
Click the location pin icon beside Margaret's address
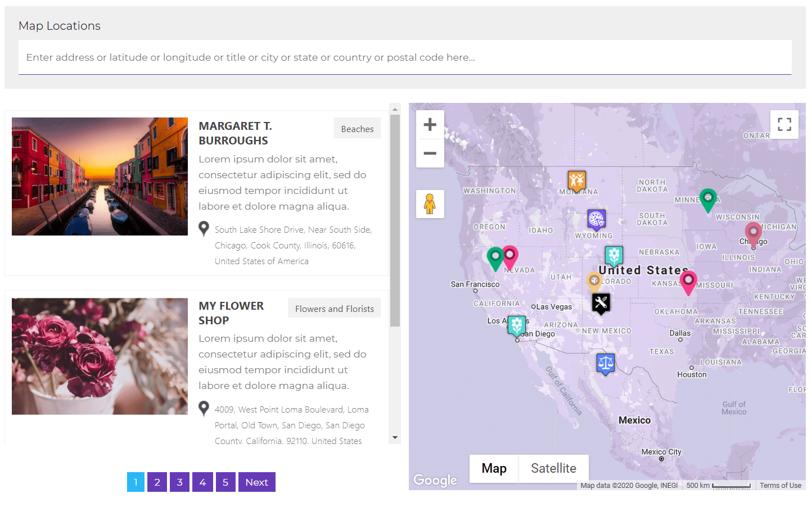[x=204, y=228]
